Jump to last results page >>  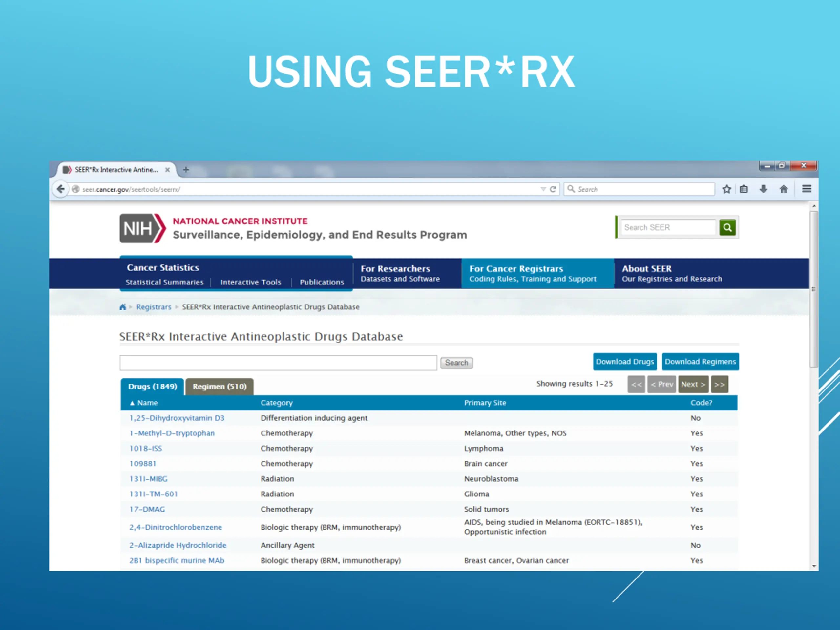point(719,384)
